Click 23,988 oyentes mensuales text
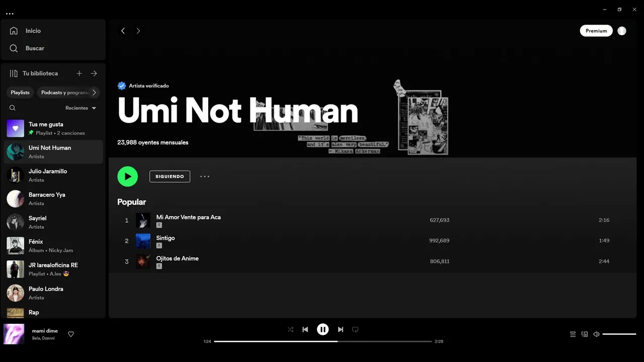Viewport: 644px width, 362px height. (x=152, y=142)
